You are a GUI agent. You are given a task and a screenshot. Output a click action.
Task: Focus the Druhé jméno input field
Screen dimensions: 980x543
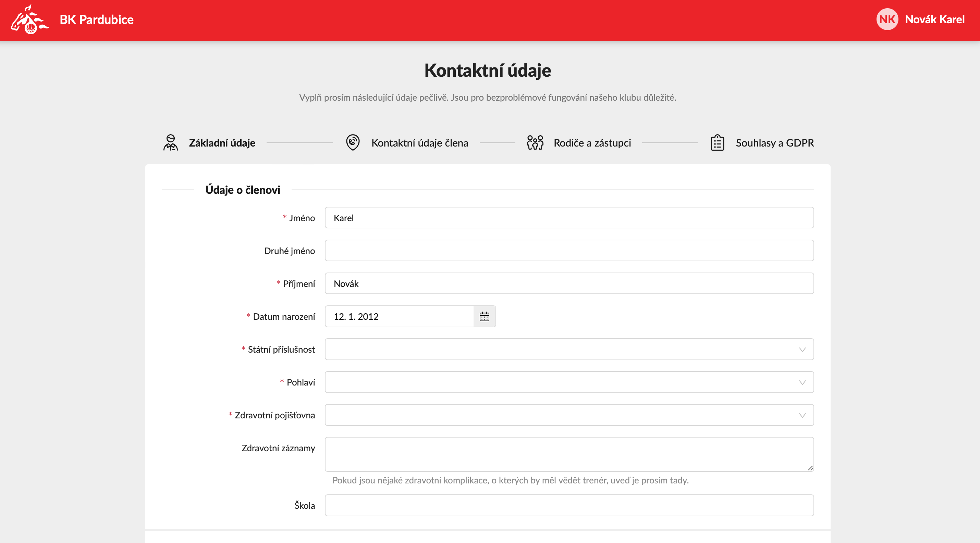pos(569,250)
